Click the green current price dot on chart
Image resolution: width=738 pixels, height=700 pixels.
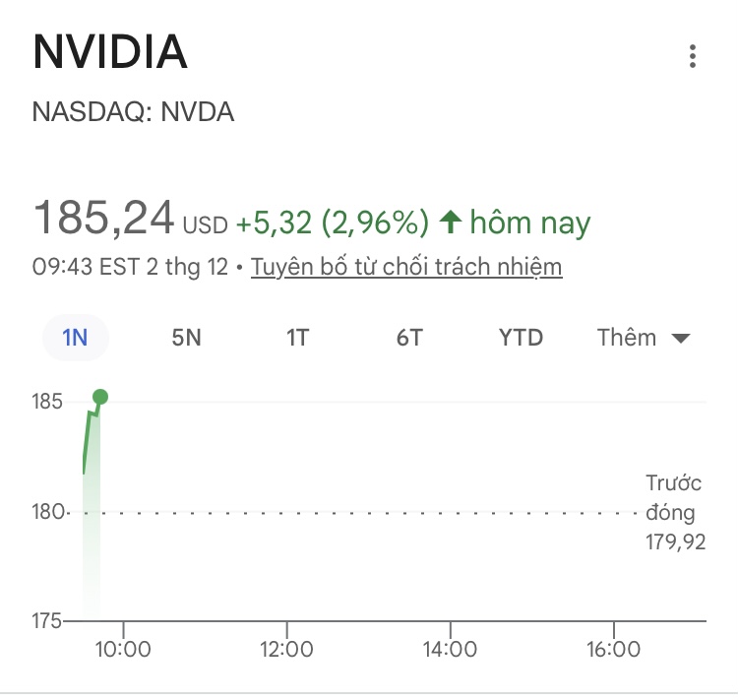pos(99,398)
